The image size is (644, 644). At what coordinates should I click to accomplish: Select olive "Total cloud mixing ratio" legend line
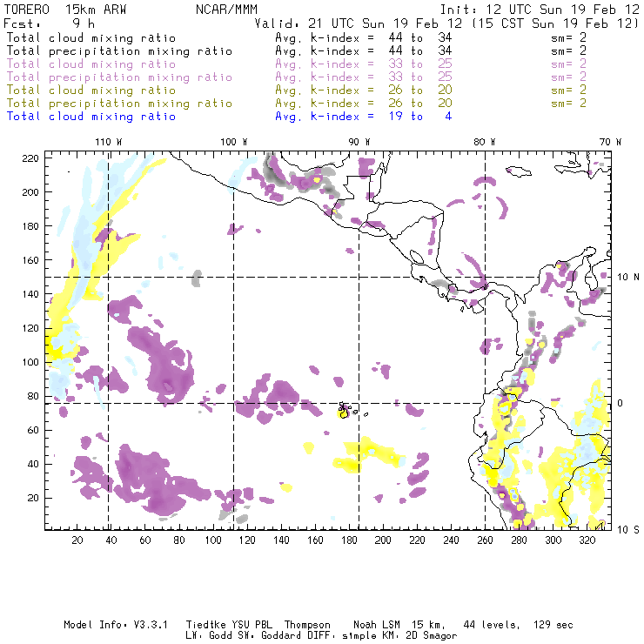click(91, 91)
